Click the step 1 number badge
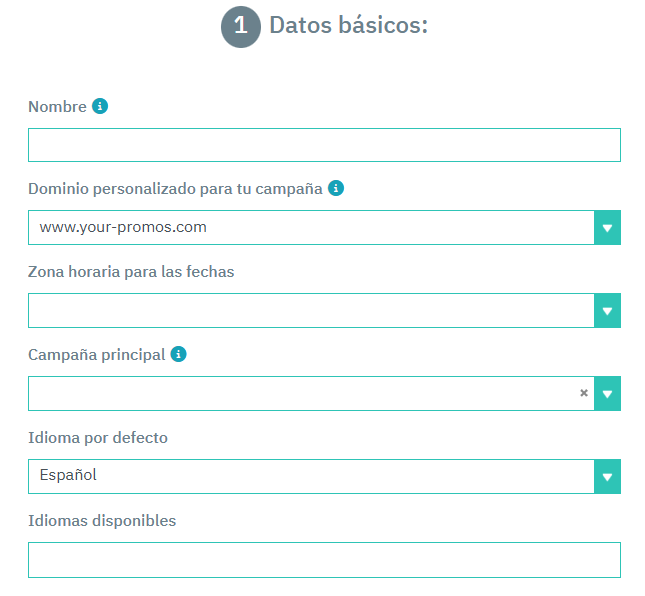Screen dimensions: 645x596 [240, 27]
